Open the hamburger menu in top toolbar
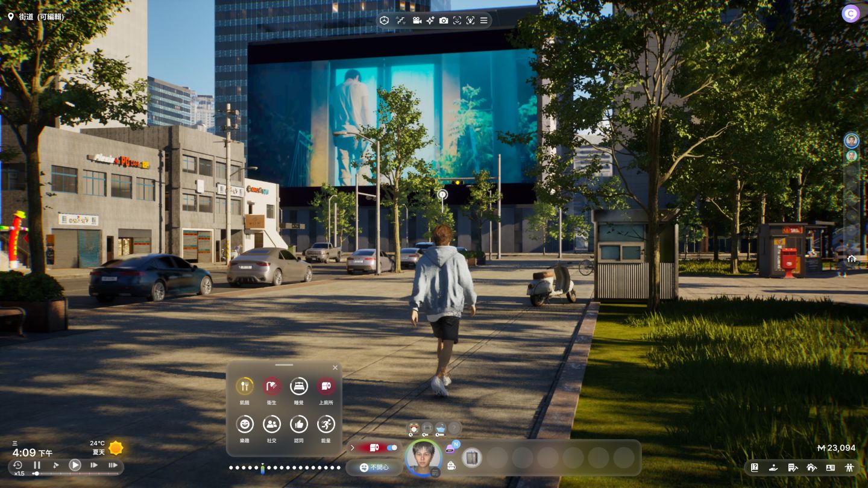 [x=483, y=20]
